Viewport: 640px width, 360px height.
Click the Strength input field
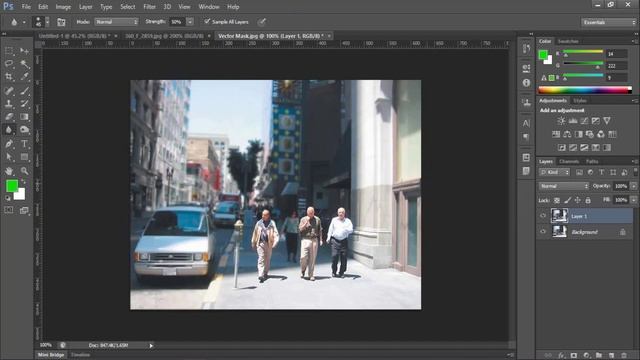[x=177, y=22]
